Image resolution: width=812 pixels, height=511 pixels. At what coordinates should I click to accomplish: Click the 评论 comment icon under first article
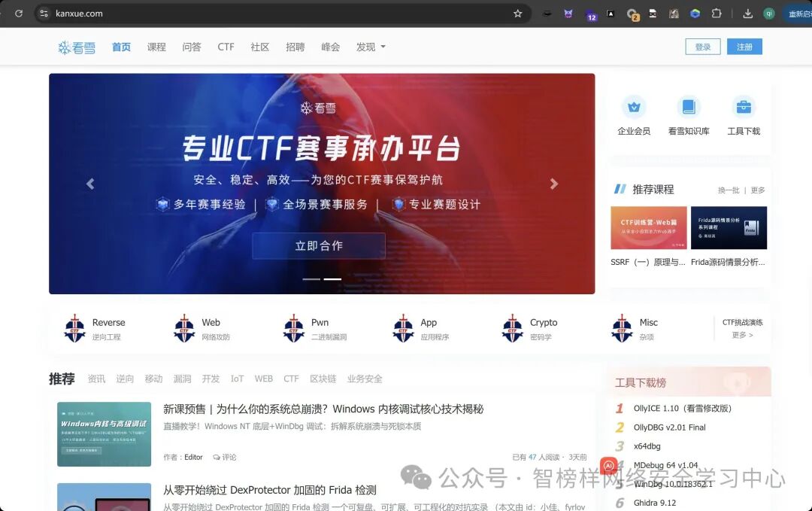coord(217,457)
